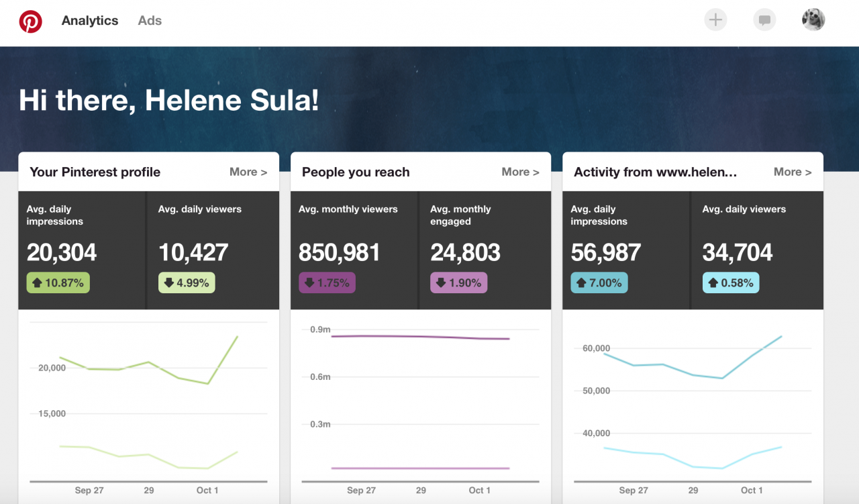Viewport: 859px width, 504px height.
Task: Expand More for Your Pinterest profile
Action: click(x=248, y=172)
